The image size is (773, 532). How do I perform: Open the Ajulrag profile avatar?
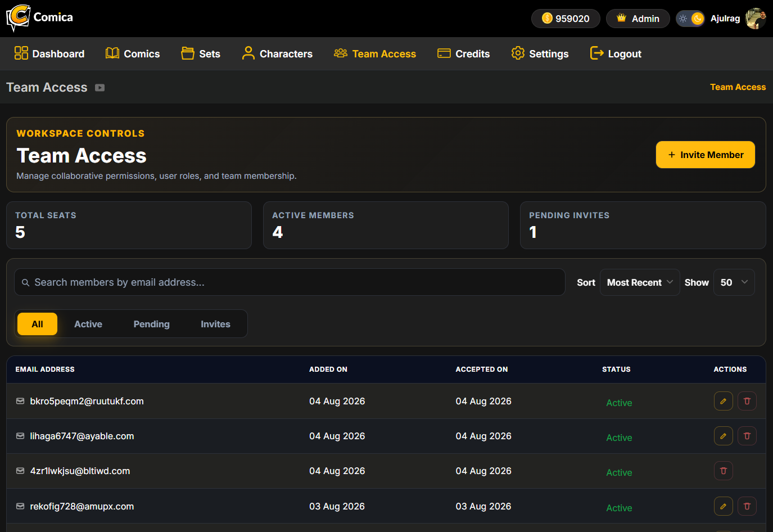click(756, 19)
